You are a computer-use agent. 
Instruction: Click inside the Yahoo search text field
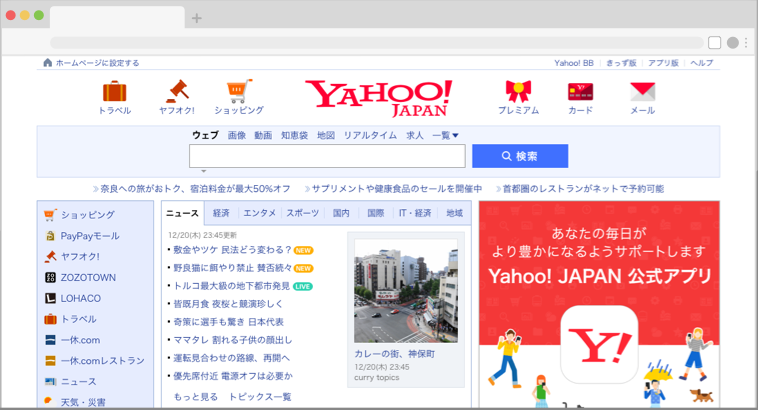click(x=327, y=156)
